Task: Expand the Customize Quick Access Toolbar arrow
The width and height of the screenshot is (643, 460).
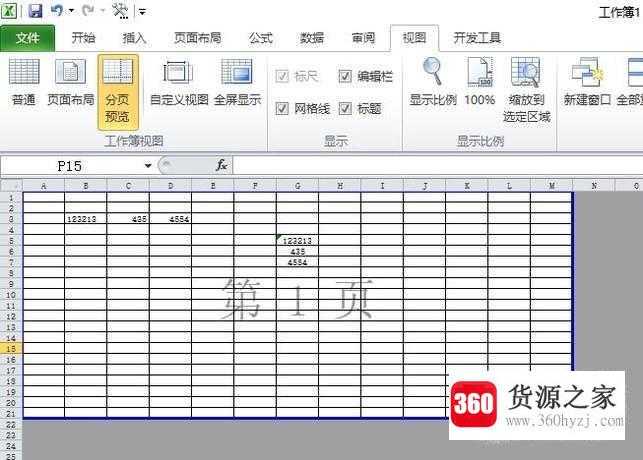Action: pos(142,11)
